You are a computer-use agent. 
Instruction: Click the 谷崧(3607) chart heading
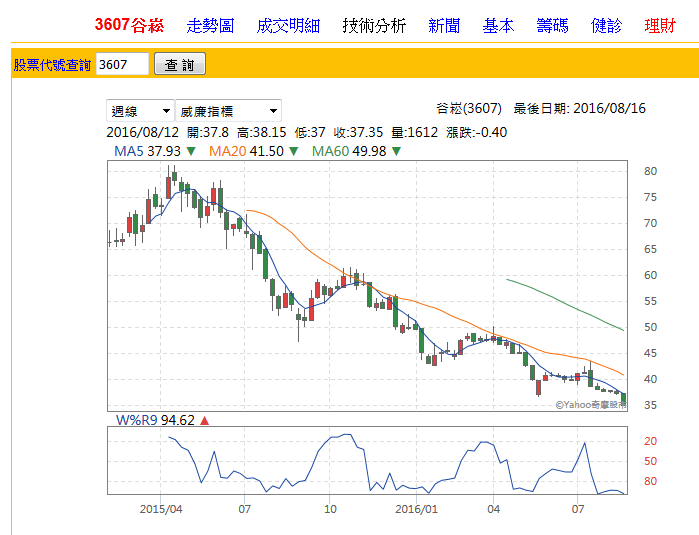(469, 108)
